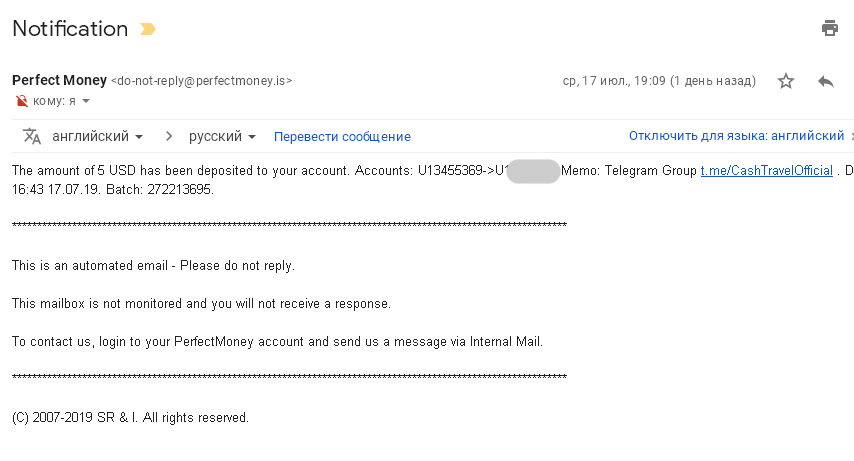Print the email using the printer icon
The height and width of the screenshot is (461, 854).
829,28
